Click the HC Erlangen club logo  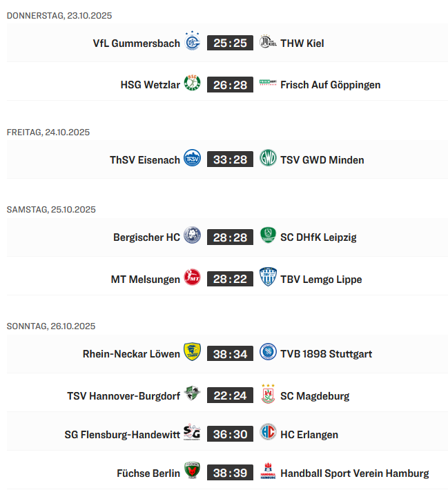click(x=268, y=433)
